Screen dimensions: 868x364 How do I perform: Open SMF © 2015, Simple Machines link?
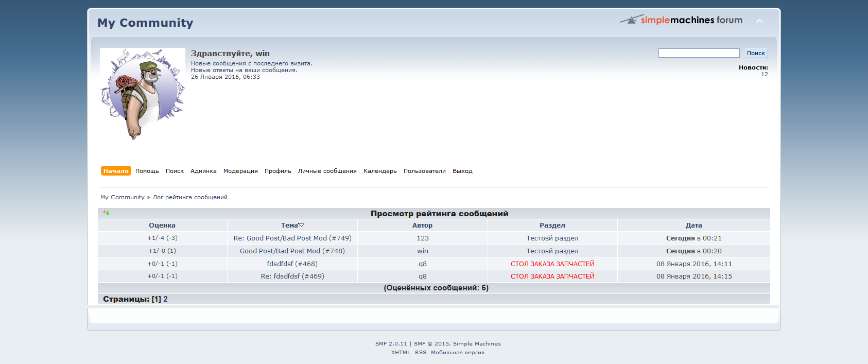[457, 343]
